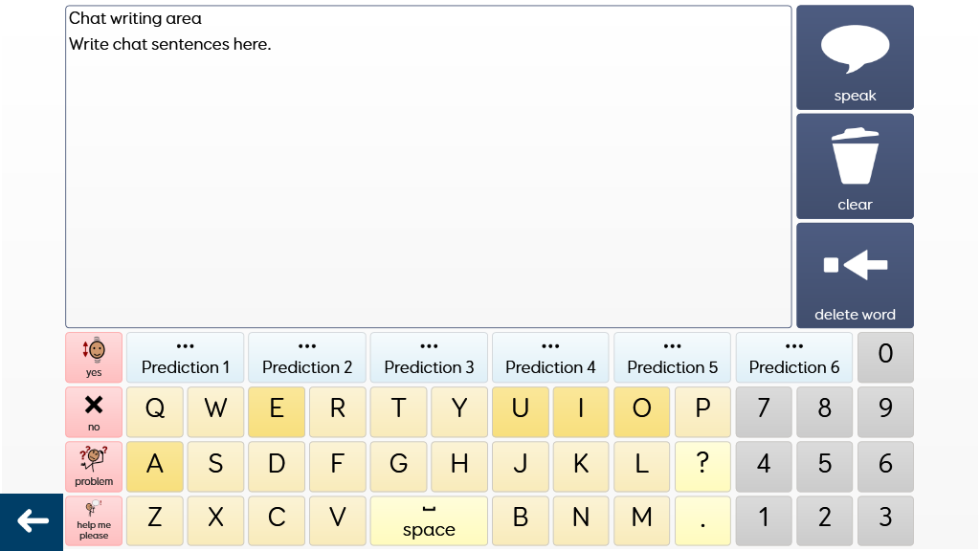Tap the no symbol with X
The width and height of the screenshot is (980, 551).
pyautogui.click(x=94, y=412)
